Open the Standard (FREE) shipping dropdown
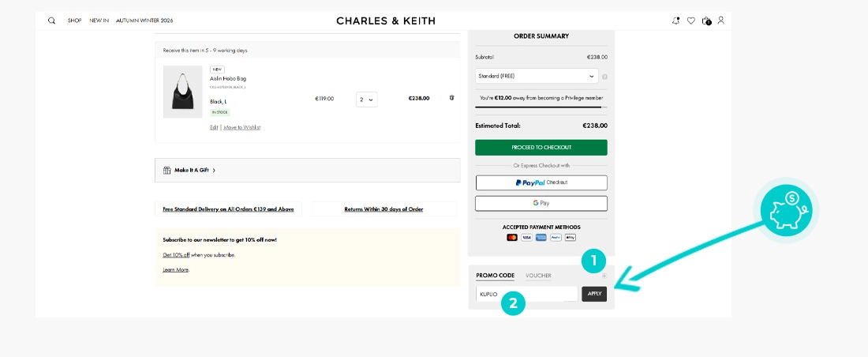868x357 pixels. pos(537,76)
